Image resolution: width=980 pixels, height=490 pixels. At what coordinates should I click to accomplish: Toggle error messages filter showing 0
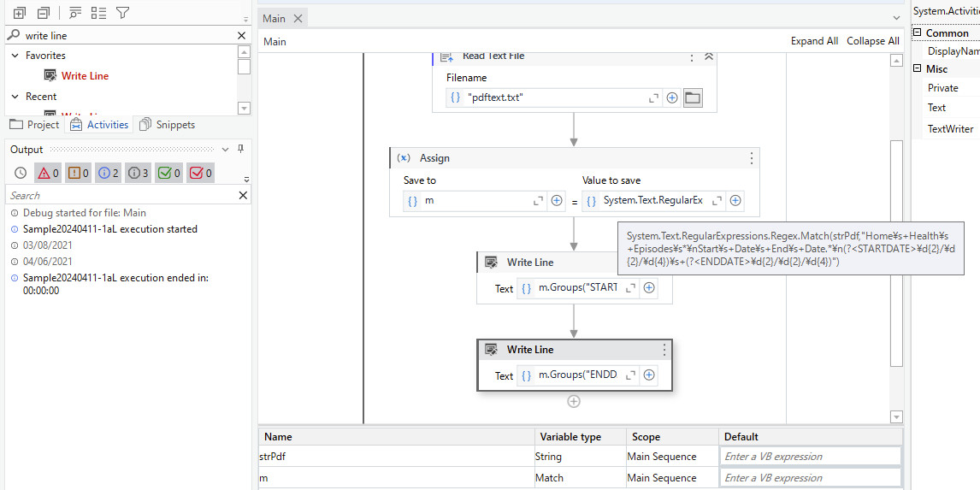pos(48,173)
